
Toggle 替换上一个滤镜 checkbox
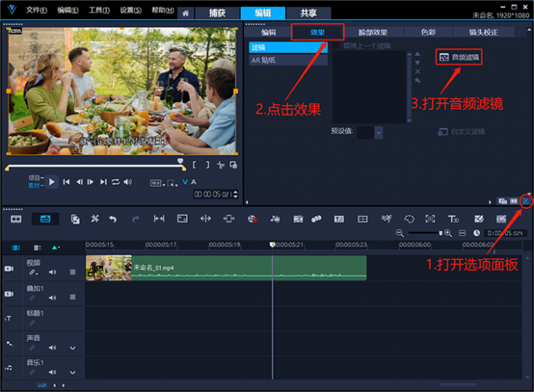336,46
